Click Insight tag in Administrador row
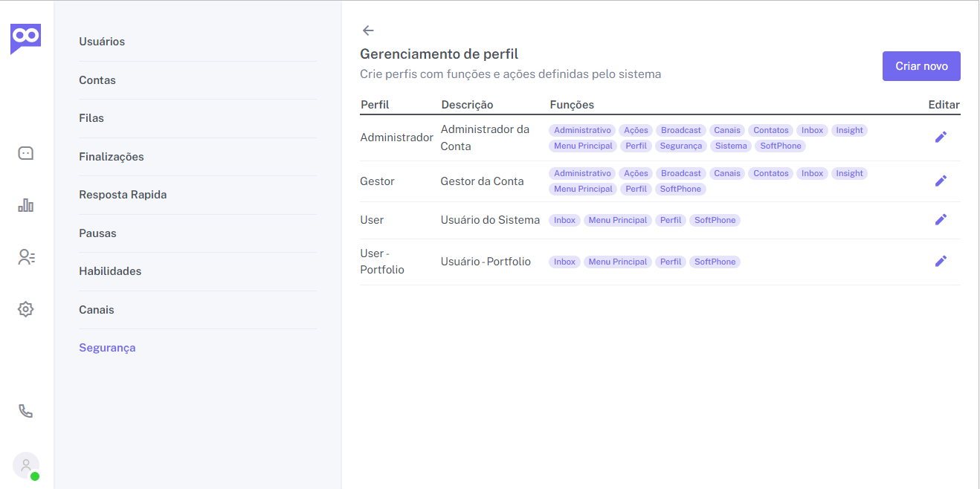The image size is (980, 489). tap(849, 130)
